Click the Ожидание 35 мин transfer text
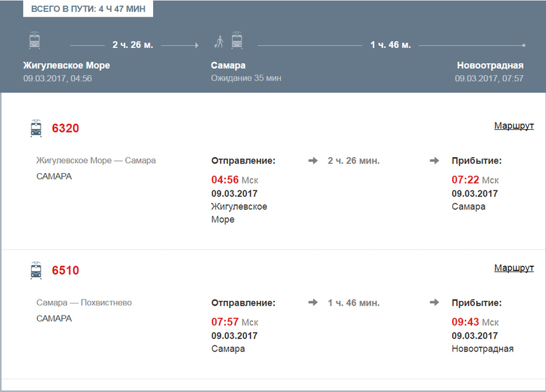 click(246, 78)
